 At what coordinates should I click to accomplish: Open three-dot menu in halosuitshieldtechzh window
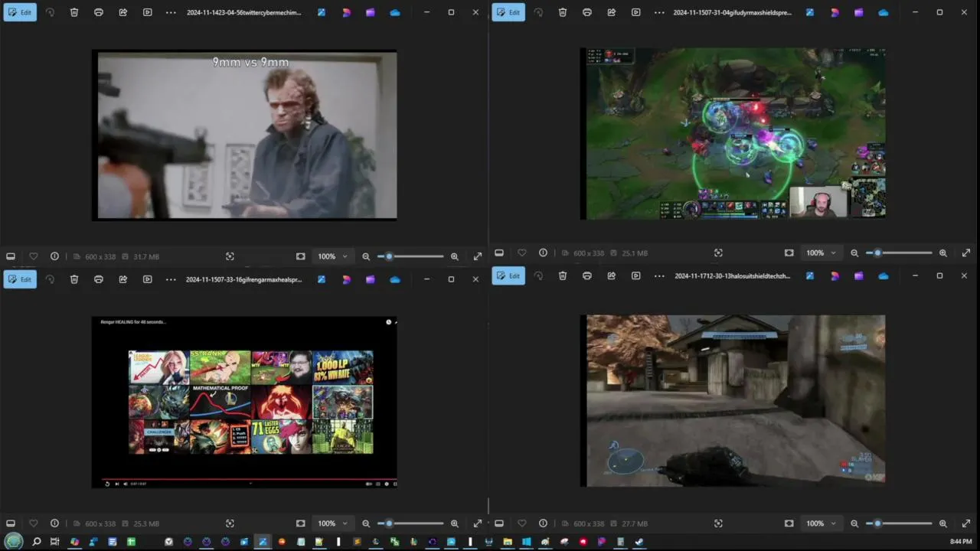659,275
